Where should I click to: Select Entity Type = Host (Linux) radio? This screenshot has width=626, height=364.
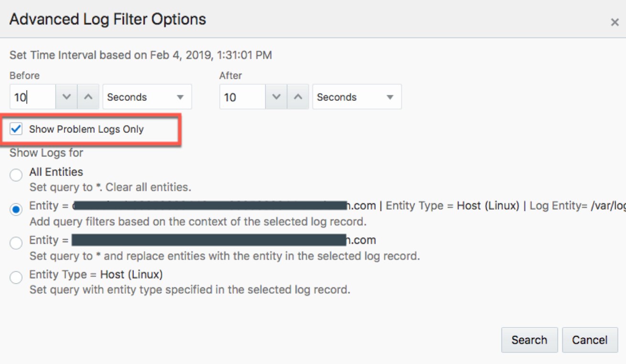16,278
